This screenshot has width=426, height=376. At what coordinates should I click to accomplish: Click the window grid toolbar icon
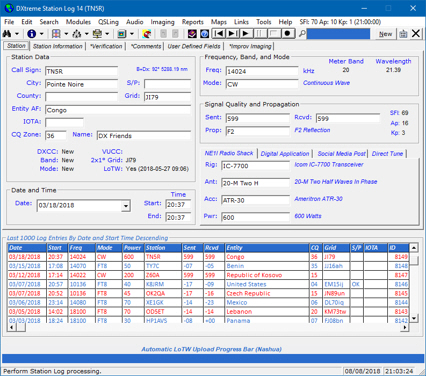tap(56, 34)
